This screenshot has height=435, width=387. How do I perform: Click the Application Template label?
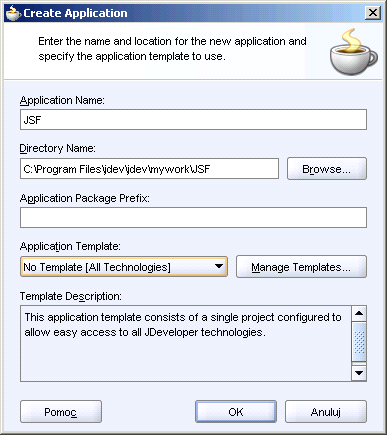pyautogui.click(x=70, y=246)
